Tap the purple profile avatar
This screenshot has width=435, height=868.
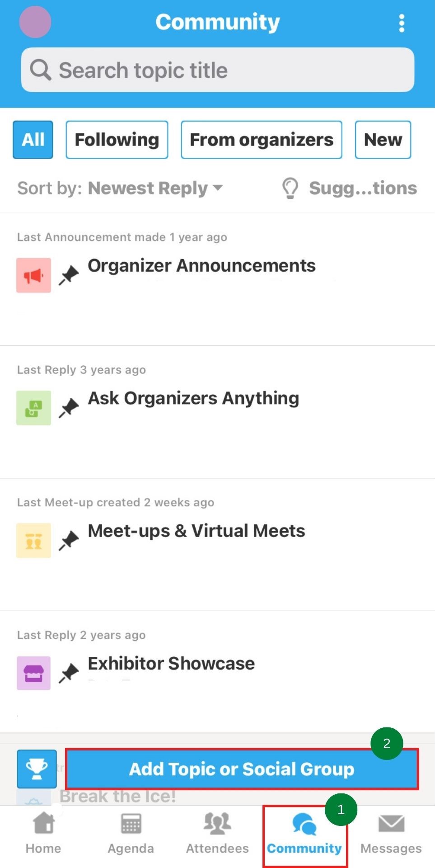click(x=35, y=22)
